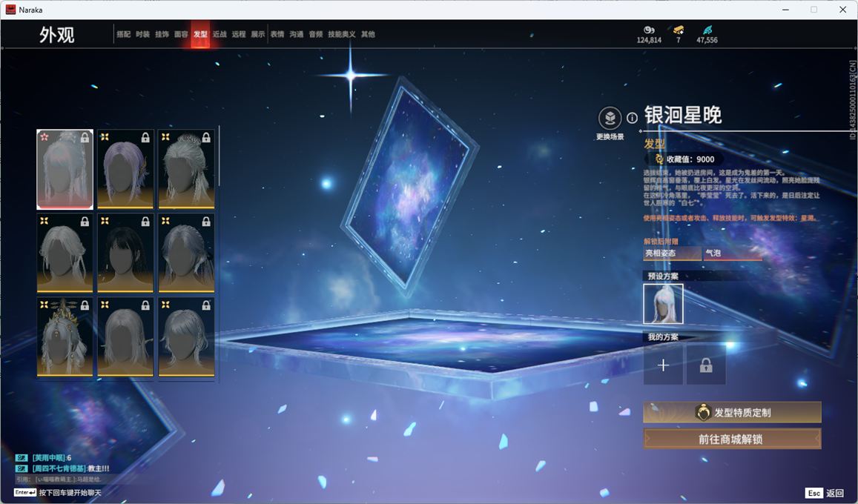Click the 外观 page heading

pyautogui.click(x=56, y=35)
